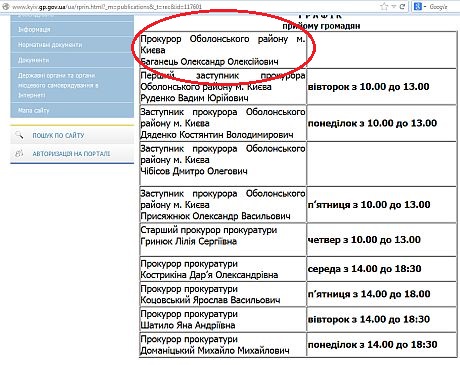Click the schedule понеділок з 14.00 до 18:30

coord(372,345)
